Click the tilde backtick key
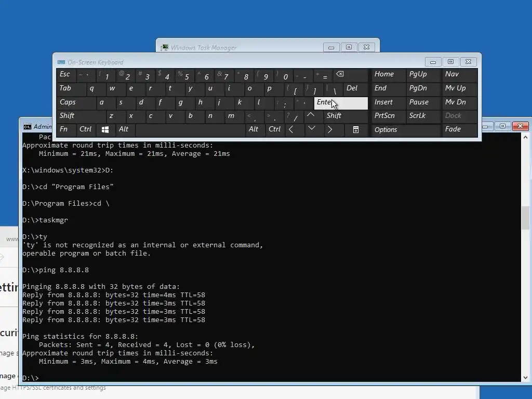 pyautogui.click(x=86, y=75)
